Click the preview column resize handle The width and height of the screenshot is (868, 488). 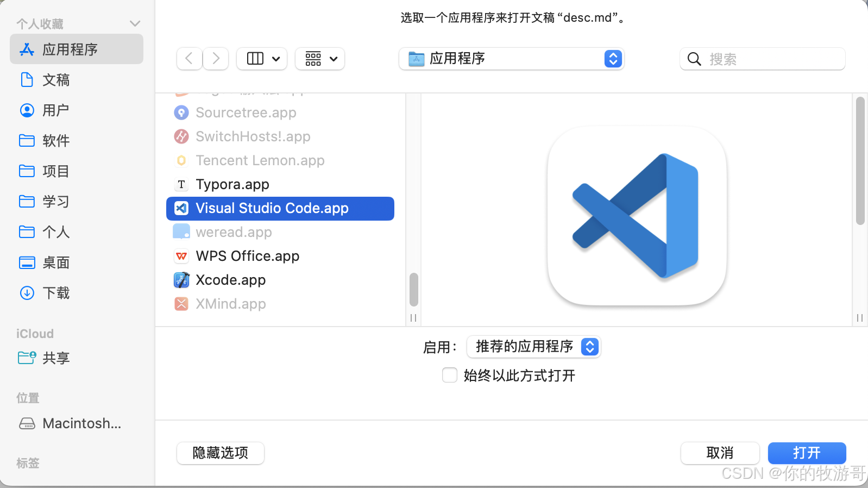tap(860, 318)
